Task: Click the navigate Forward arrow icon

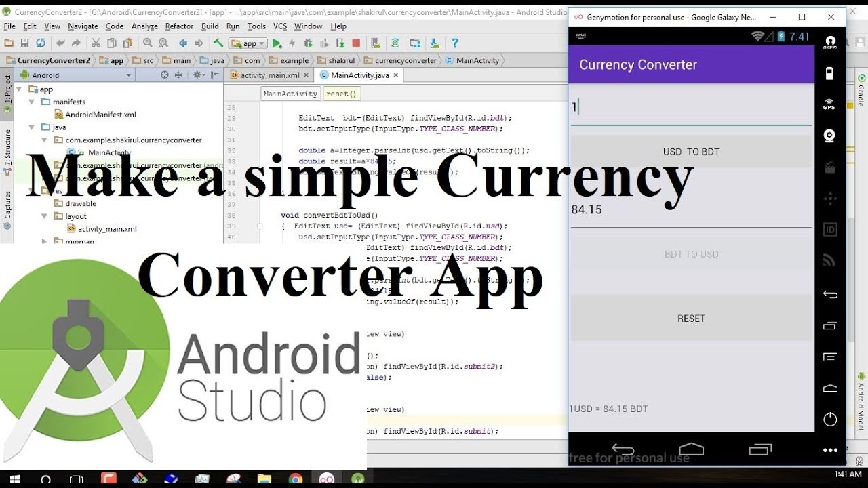Action: (x=199, y=43)
